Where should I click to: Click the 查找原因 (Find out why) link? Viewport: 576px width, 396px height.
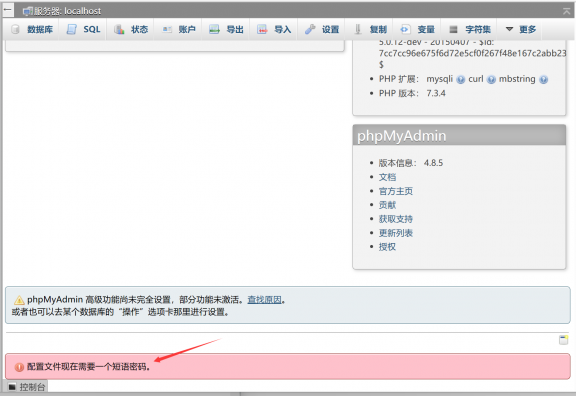click(x=264, y=300)
